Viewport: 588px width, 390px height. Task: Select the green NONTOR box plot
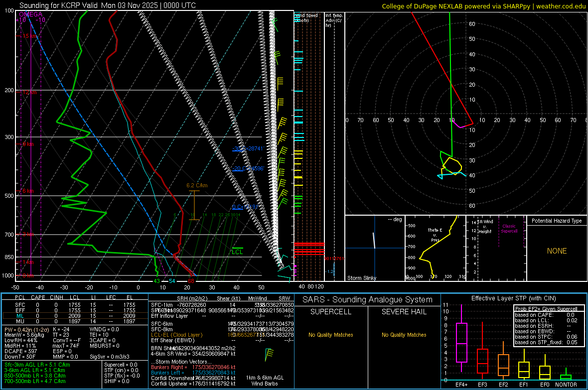[x=566, y=377]
